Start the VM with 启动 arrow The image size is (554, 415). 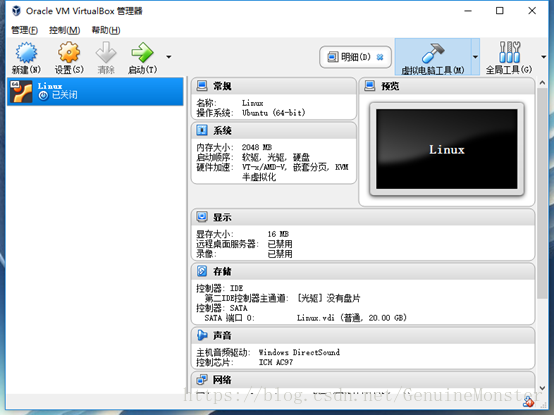(142, 52)
